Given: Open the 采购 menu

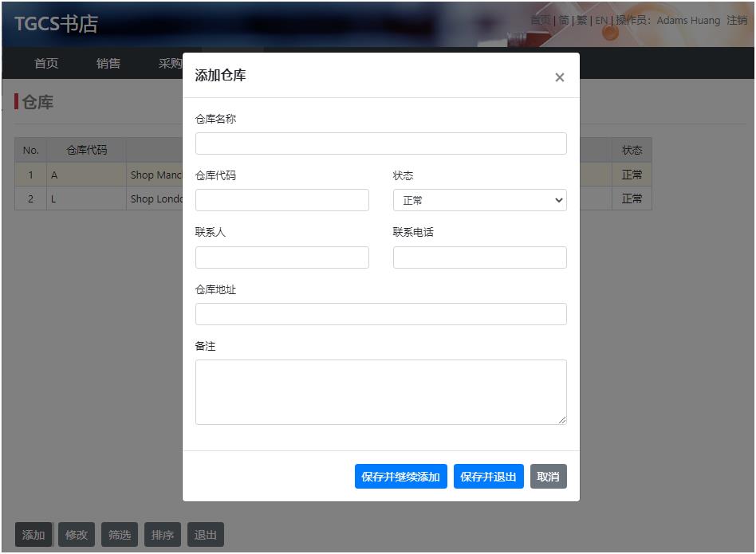Looking at the screenshot, I should coord(170,64).
